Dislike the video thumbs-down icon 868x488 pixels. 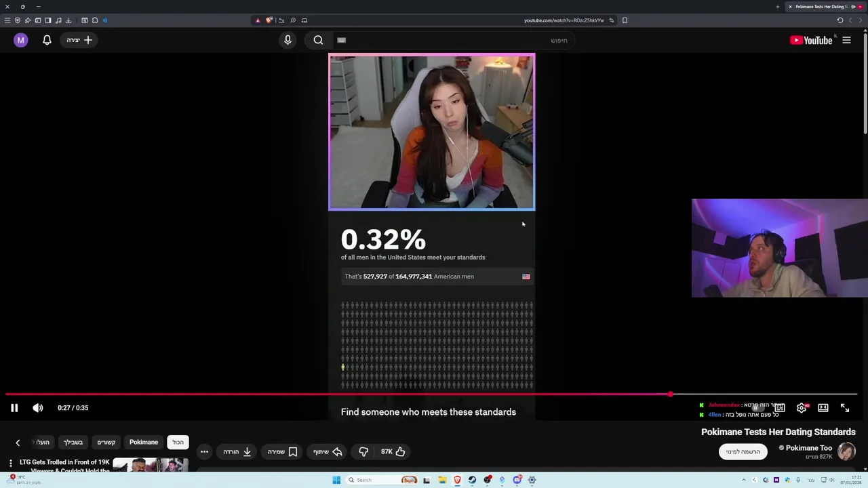pyautogui.click(x=363, y=451)
